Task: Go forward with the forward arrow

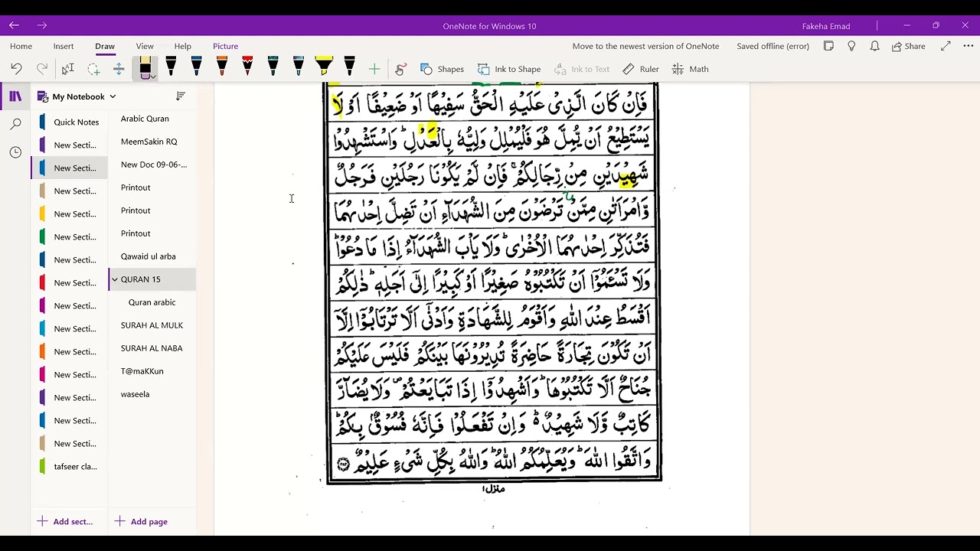Action: tap(42, 25)
